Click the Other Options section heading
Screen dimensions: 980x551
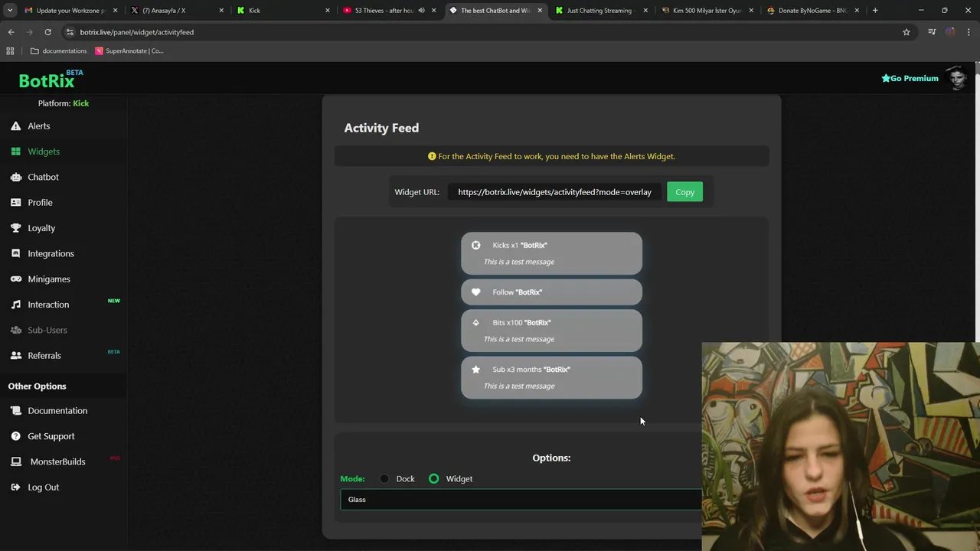coord(37,386)
